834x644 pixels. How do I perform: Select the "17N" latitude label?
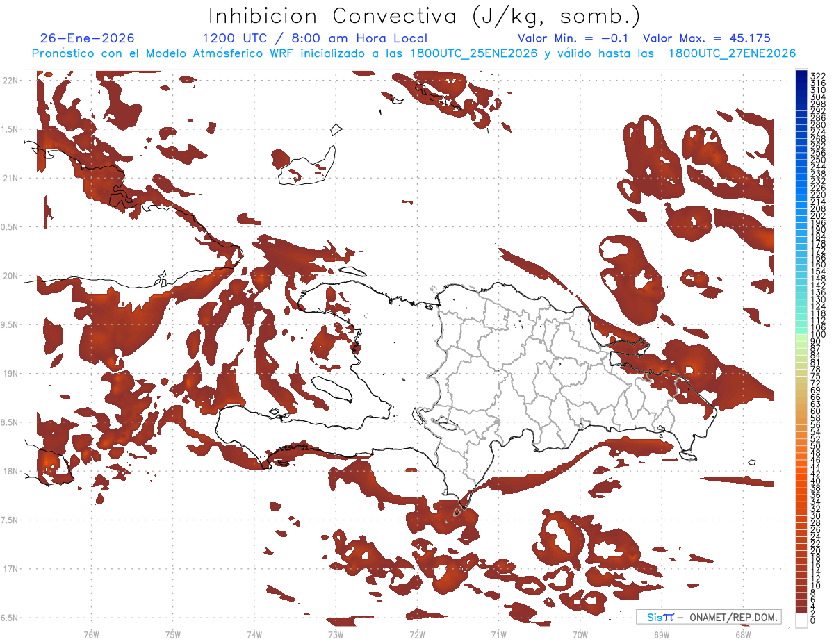(10, 570)
